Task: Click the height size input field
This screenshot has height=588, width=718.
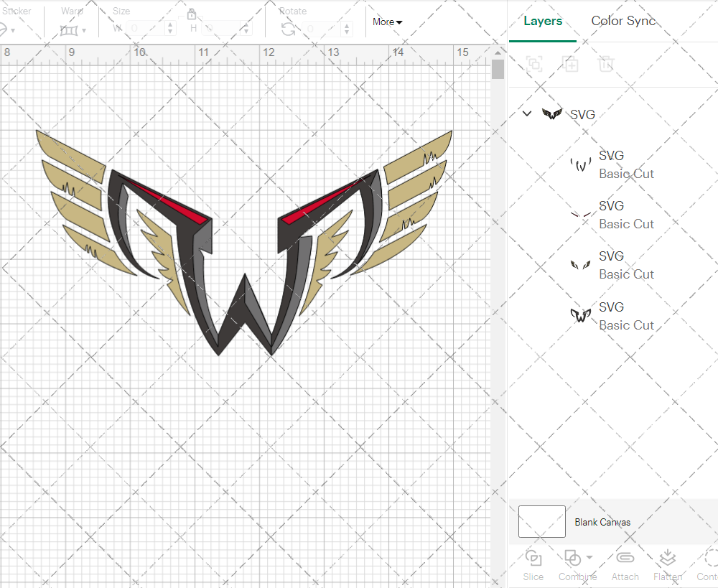Action: pyautogui.click(x=220, y=29)
